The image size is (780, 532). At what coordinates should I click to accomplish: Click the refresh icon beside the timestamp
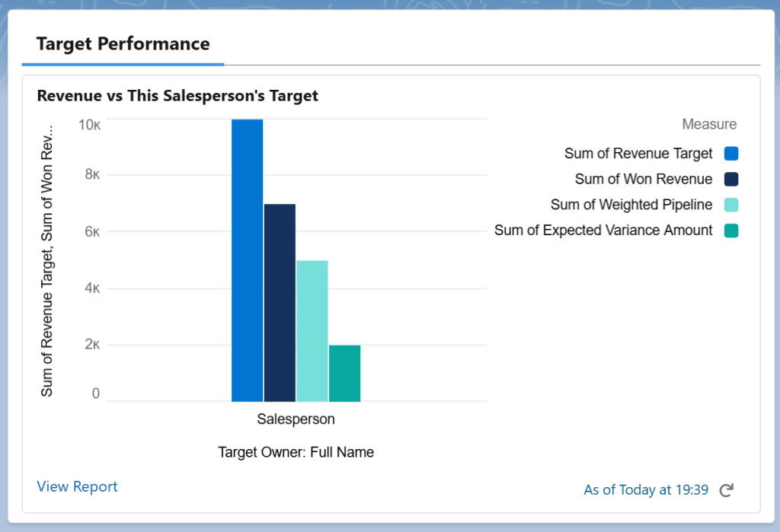(x=726, y=490)
